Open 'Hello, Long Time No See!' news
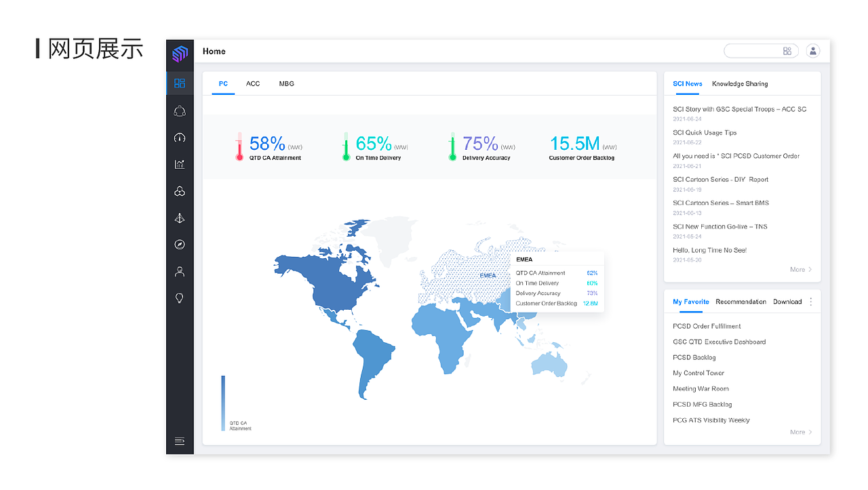This screenshot has width=868, height=490. (x=710, y=250)
